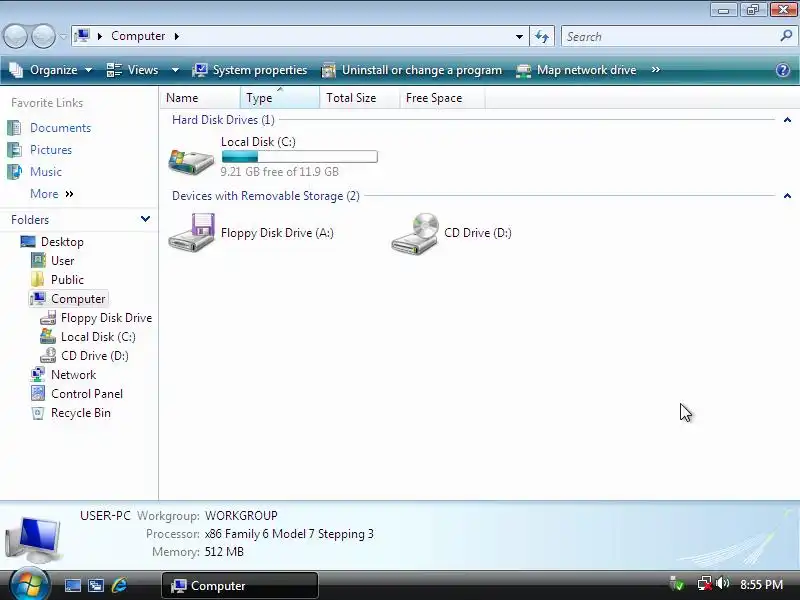The image size is (800, 600).
Task: Click the 8:55 PM clock
Action: pyautogui.click(x=761, y=584)
